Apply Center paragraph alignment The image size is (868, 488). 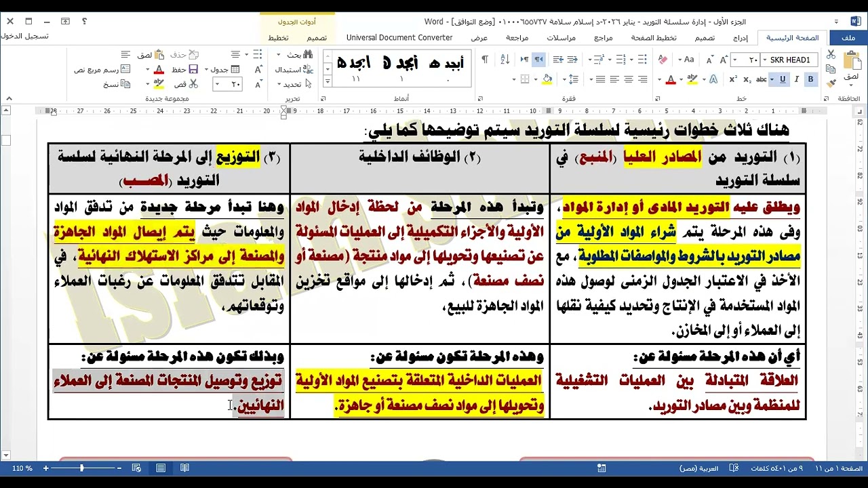coord(628,79)
